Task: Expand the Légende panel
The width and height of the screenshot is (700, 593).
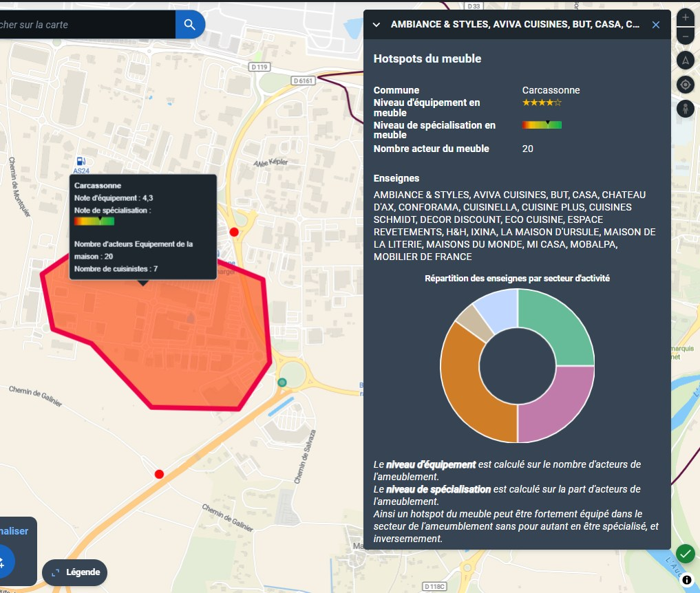Action: point(75,572)
